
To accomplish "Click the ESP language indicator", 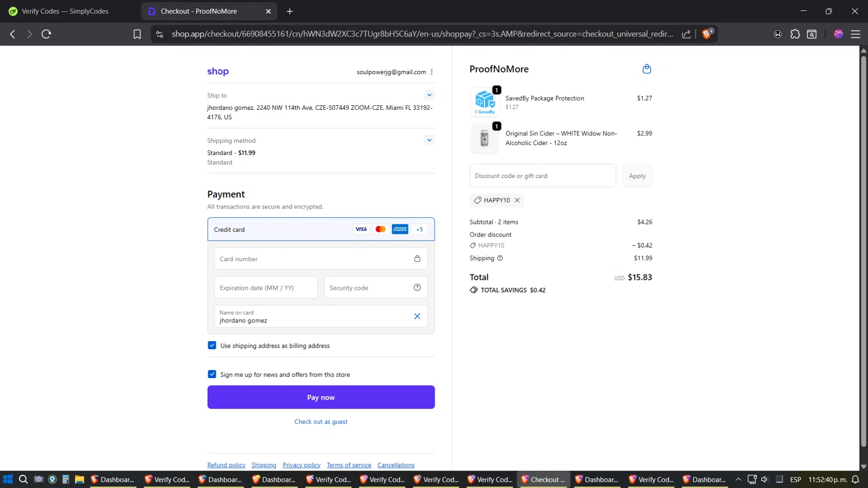I will [796, 479].
